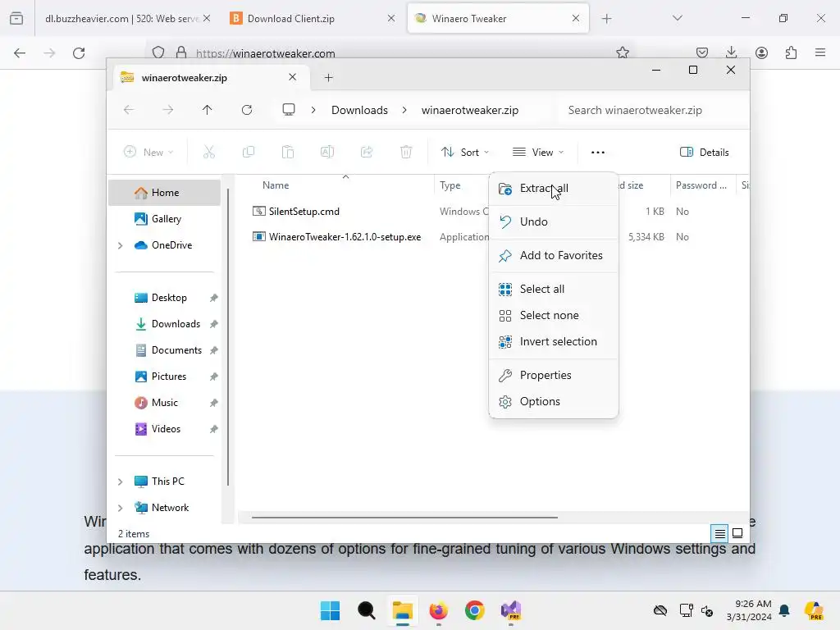840x630 pixels.
Task: Click the Paste clipboard icon
Action: click(288, 153)
